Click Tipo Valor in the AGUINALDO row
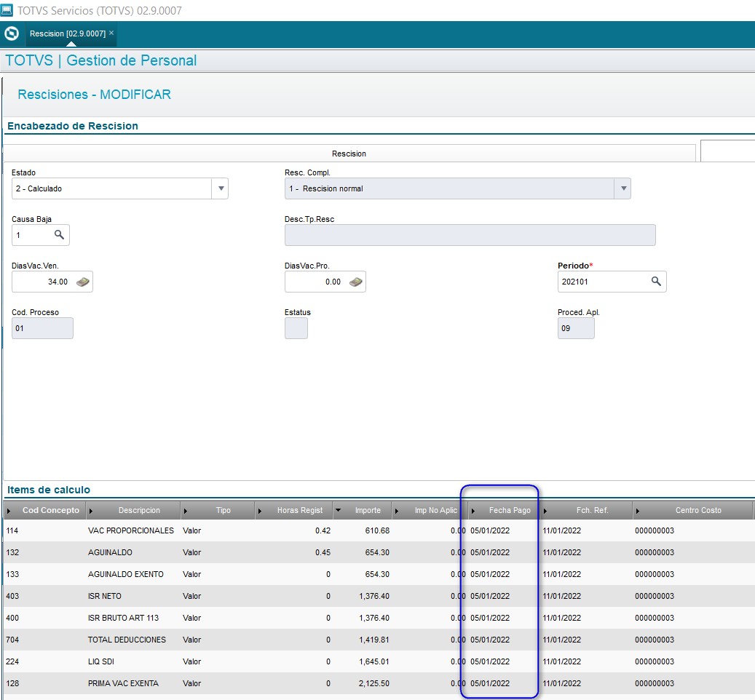 pos(191,552)
